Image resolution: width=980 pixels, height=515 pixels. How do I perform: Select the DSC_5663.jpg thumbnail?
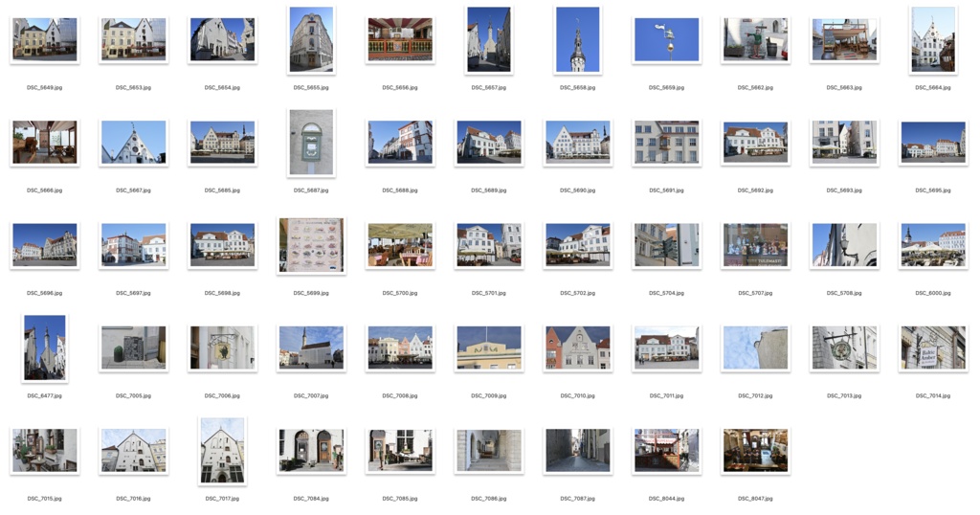pyautogui.click(x=844, y=39)
